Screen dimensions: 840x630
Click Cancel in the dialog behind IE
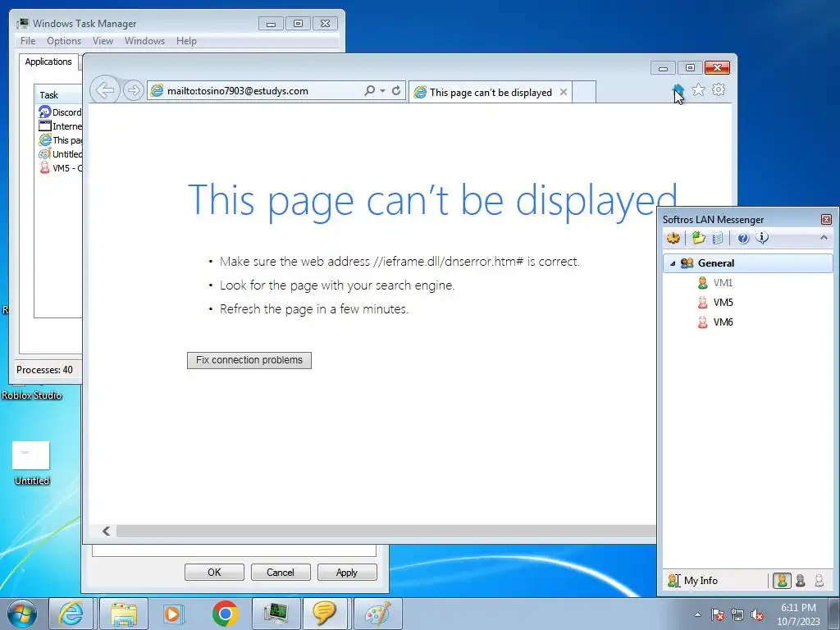point(281,572)
